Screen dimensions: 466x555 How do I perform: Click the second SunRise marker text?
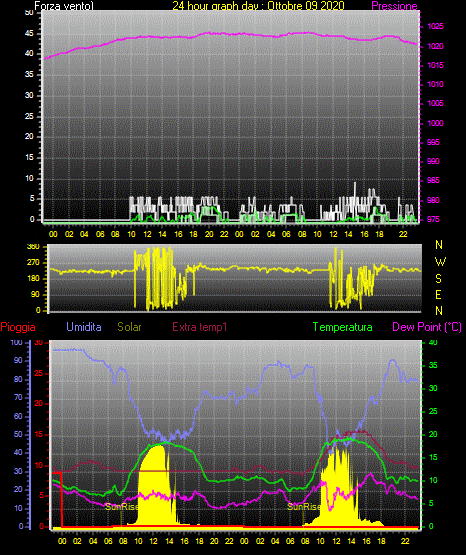[x=304, y=507]
